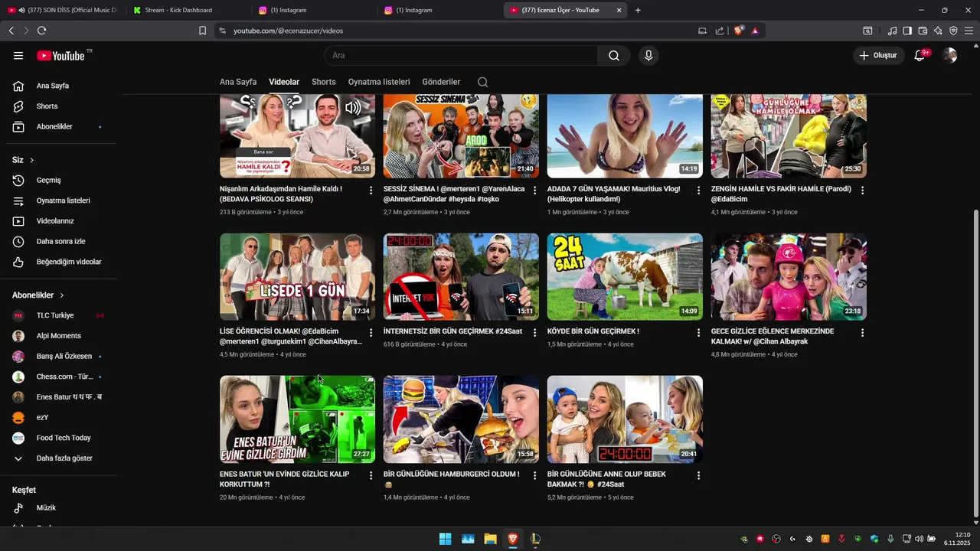Screen dimensions: 980x551
Task: Switch to Stream - Kick Dashboard browser tab
Action: click(x=188, y=10)
